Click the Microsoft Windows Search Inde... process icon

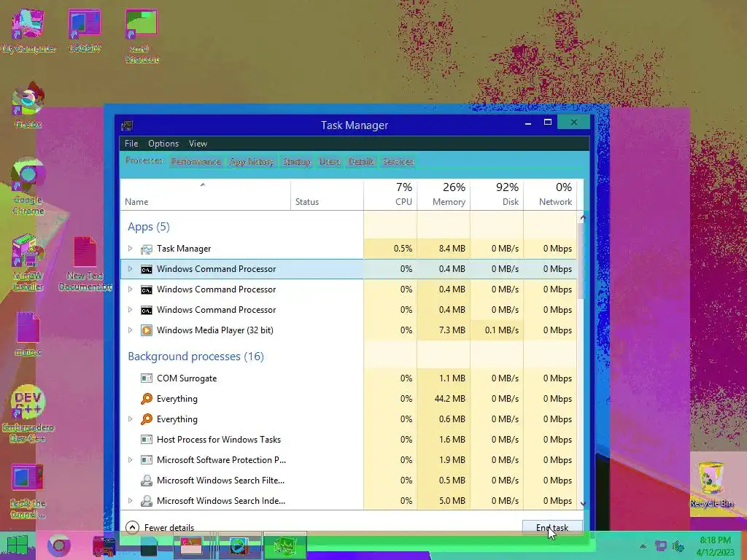point(146,501)
